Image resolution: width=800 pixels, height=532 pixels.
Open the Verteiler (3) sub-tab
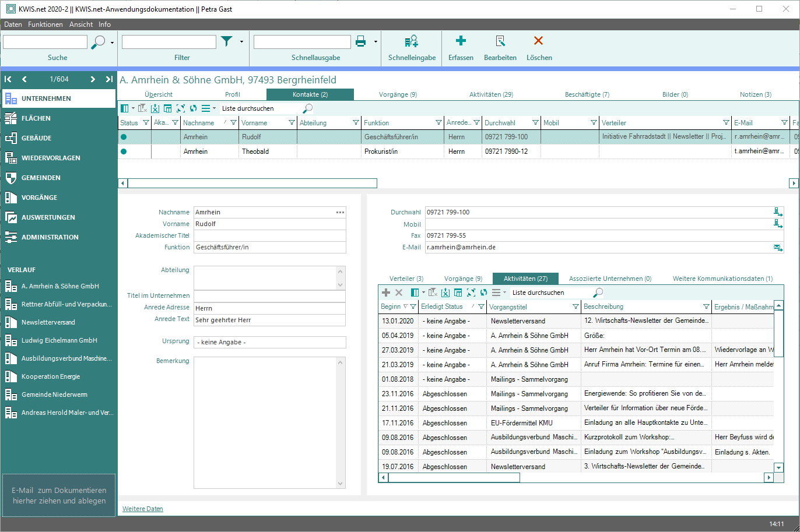point(406,279)
